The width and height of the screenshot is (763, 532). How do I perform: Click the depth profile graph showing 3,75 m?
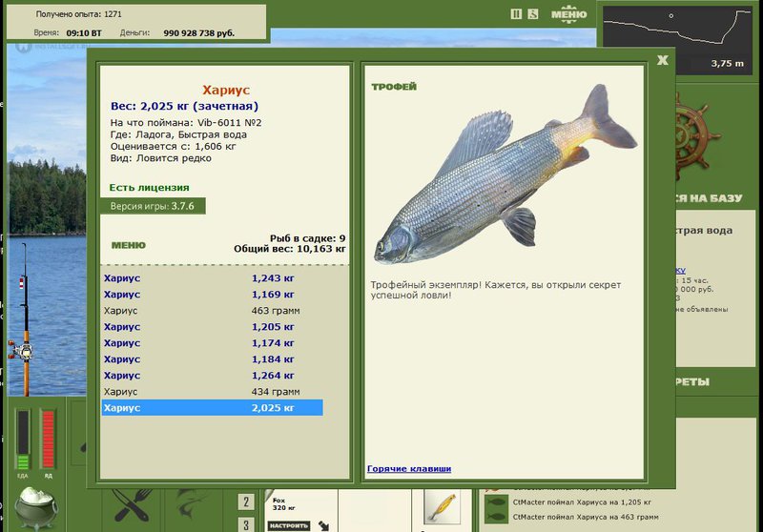click(676, 39)
